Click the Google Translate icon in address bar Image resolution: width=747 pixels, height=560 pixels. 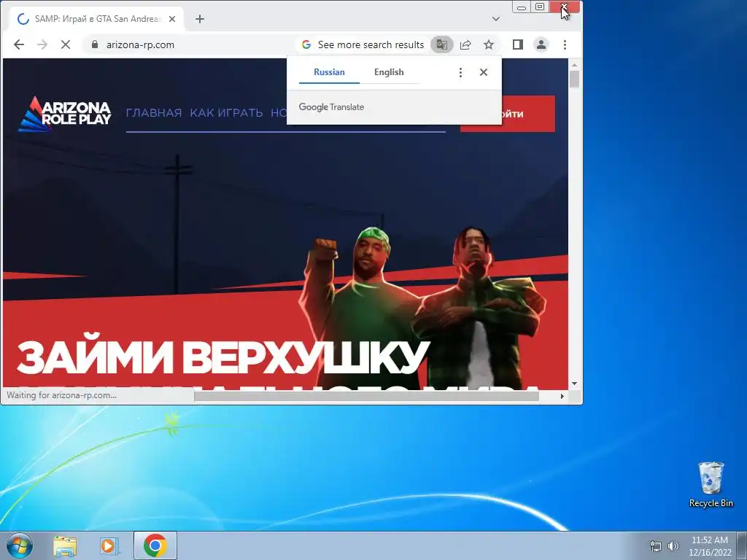click(441, 44)
